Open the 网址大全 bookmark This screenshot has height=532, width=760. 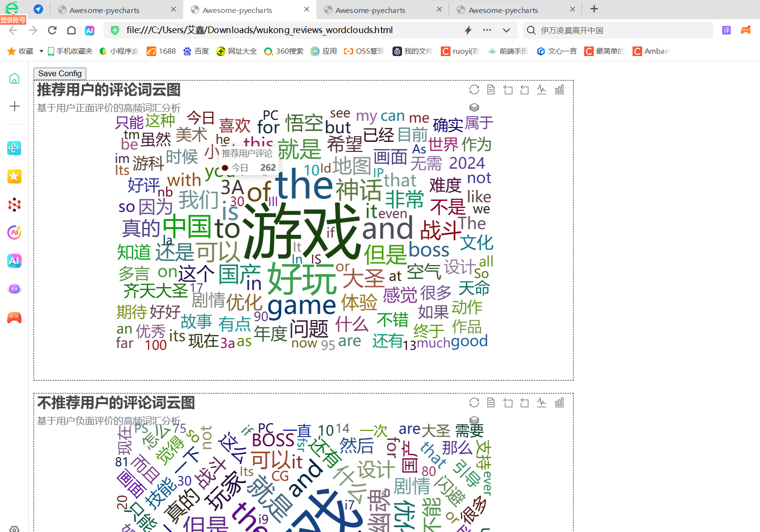[x=237, y=51]
